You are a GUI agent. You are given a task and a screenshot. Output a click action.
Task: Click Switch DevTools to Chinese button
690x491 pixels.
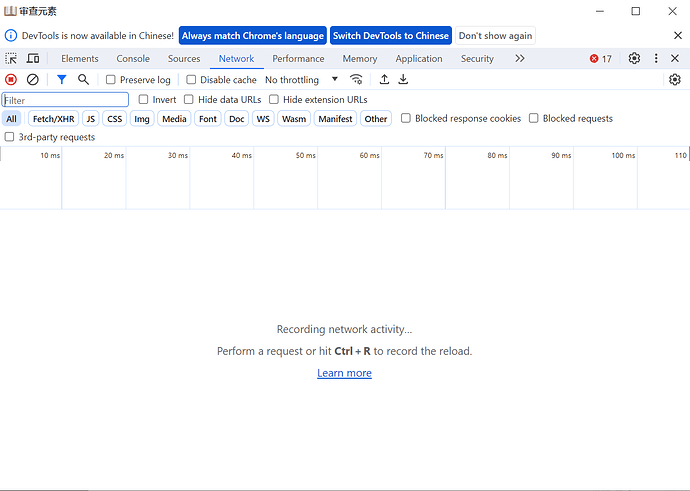pos(391,35)
